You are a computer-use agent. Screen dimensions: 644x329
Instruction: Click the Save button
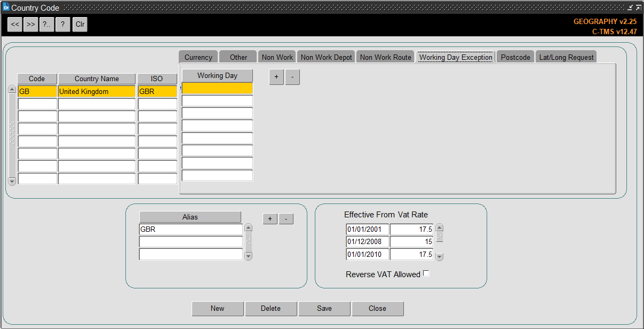pos(324,309)
